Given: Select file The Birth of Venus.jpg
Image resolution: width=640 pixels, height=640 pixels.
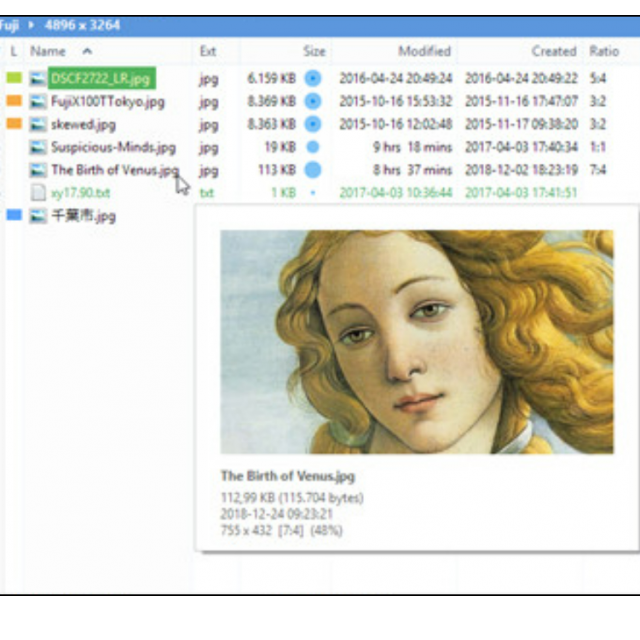Looking at the screenshot, I should click(x=115, y=170).
